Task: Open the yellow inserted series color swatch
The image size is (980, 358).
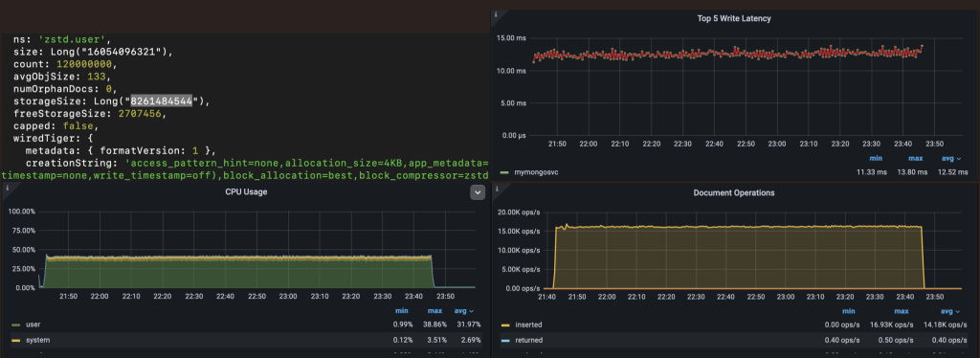Action: click(505, 324)
